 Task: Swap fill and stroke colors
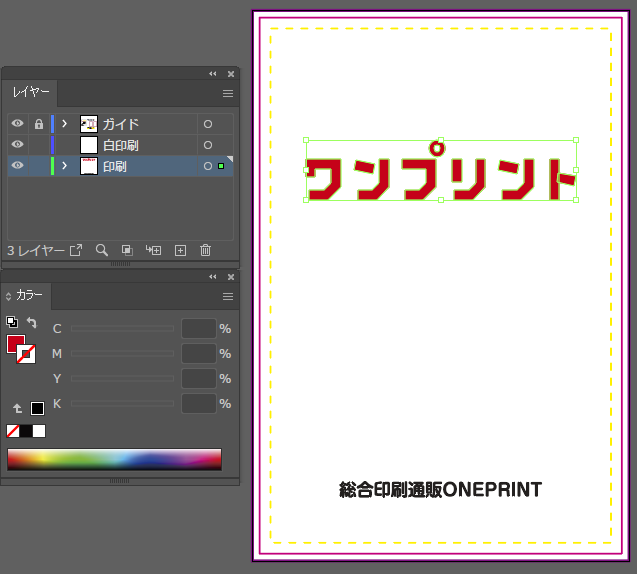[31, 323]
